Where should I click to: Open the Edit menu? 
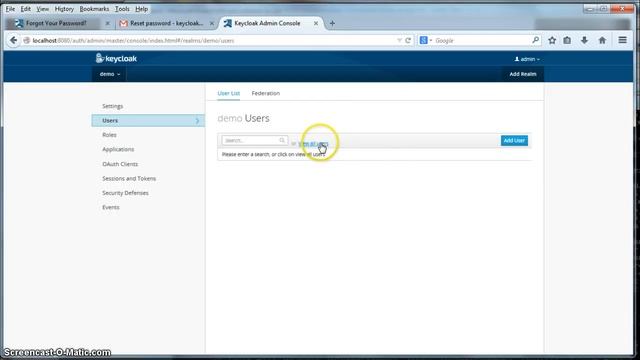pyautogui.click(x=26, y=9)
